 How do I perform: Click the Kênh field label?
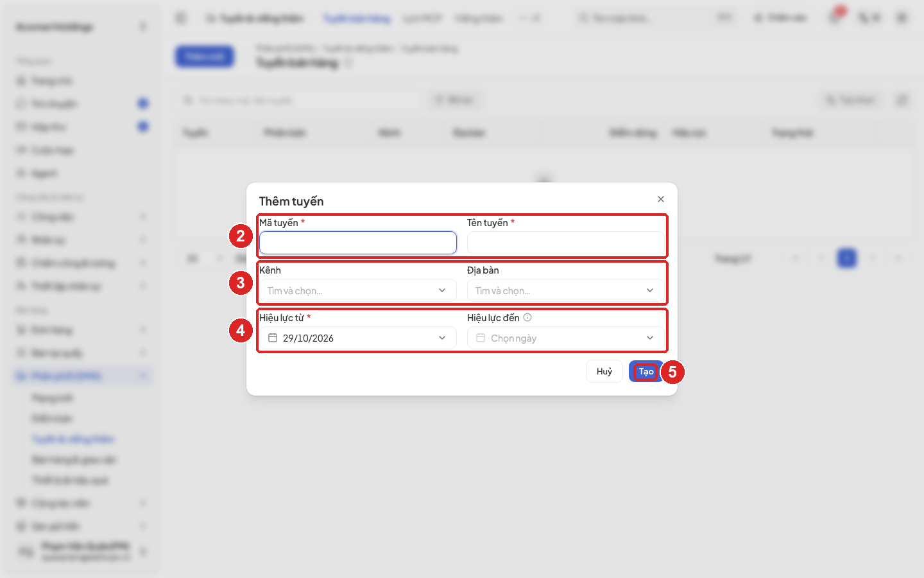point(270,270)
